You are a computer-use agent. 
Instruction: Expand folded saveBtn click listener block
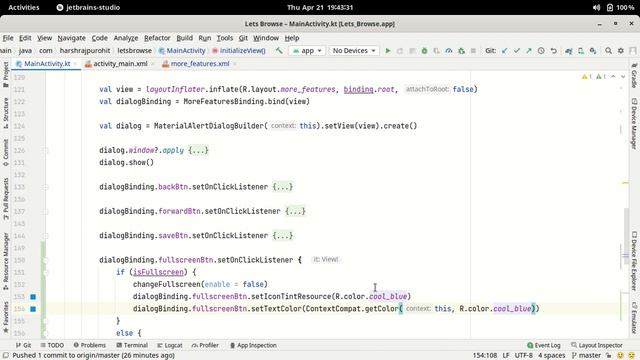coord(283,236)
